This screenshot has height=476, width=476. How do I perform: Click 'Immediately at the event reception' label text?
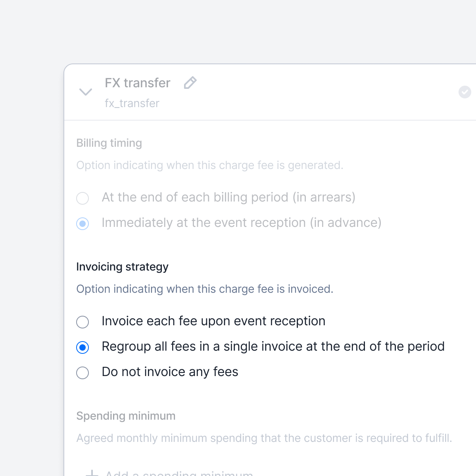(x=242, y=223)
